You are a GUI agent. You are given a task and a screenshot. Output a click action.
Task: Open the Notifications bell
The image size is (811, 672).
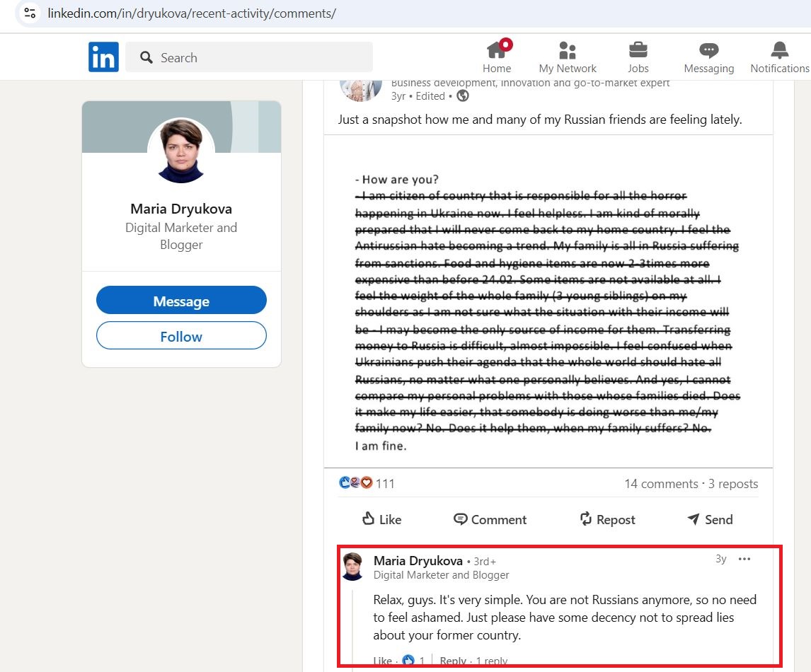779,50
